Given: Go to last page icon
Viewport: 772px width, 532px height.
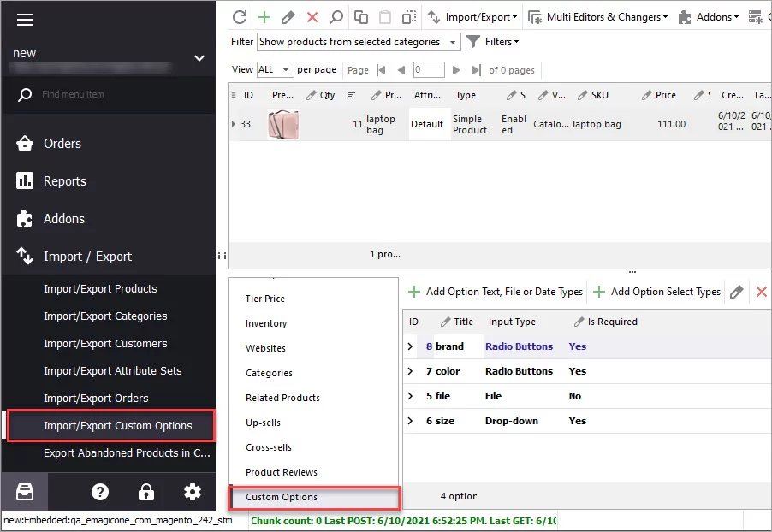Looking at the screenshot, I should pyautogui.click(x=476, y=70).
